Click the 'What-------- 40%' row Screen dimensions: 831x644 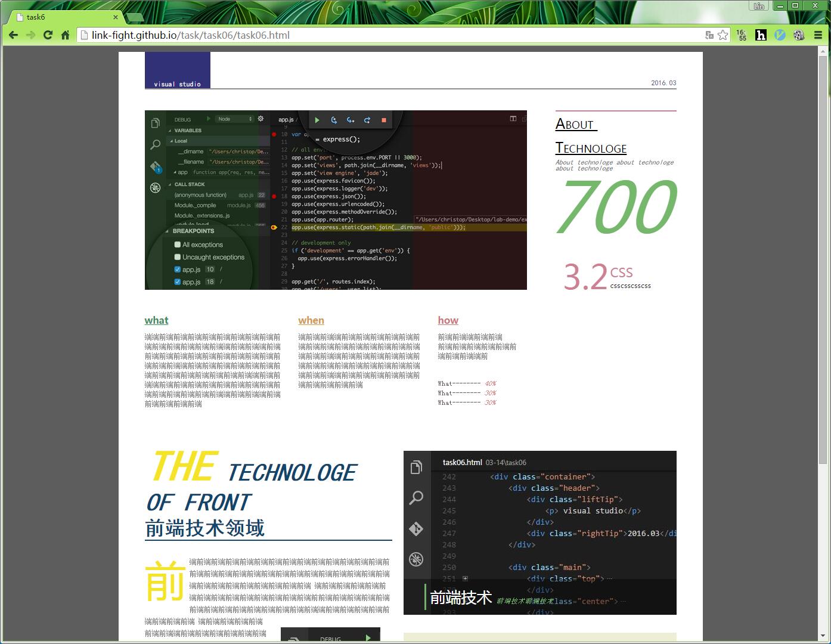467,383
